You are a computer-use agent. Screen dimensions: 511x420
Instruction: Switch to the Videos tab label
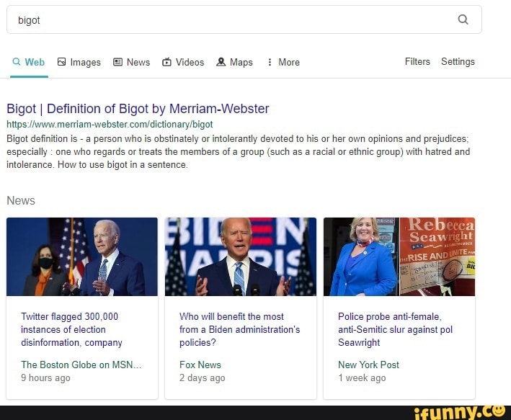(x=190, y=62)
